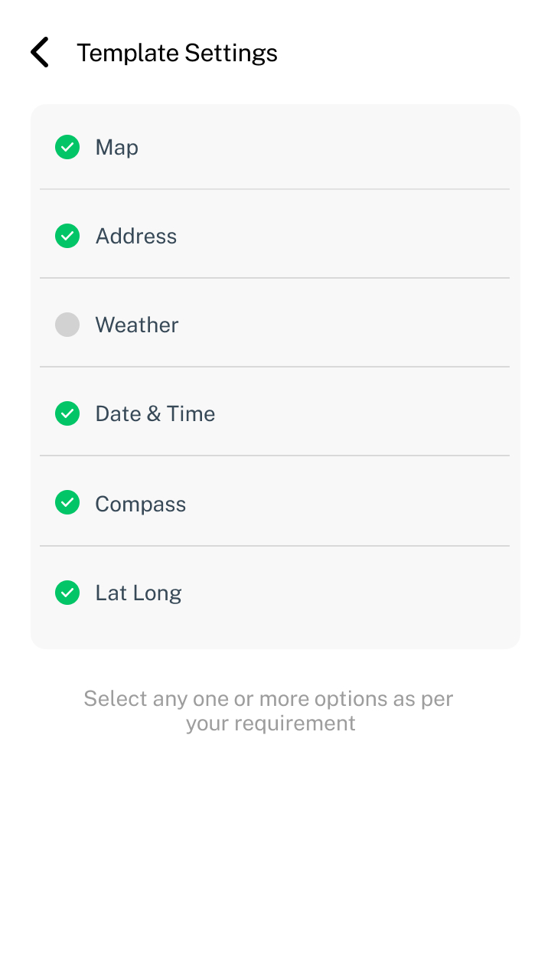Screen dimensions: 551x980
Task: Tap the divider below the Weather row
Action: [x=274, y=367]
